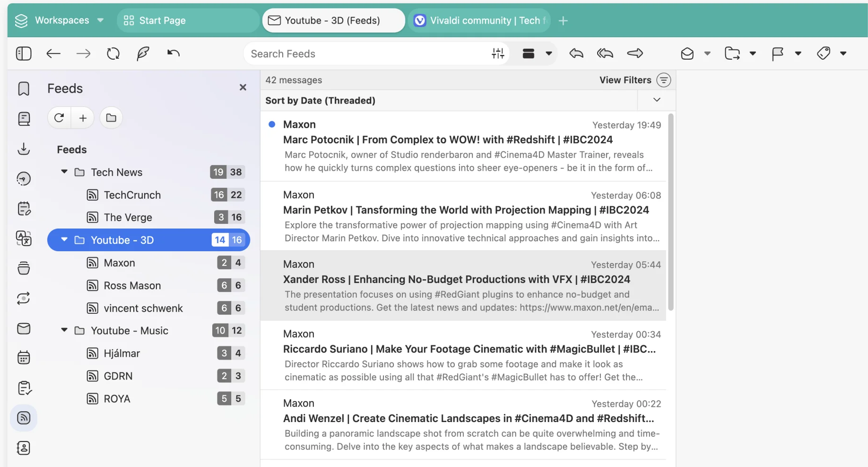Select Youtube - 3D (Feeds) tab
The image size is (868, 467).
(x=333, y=20)
